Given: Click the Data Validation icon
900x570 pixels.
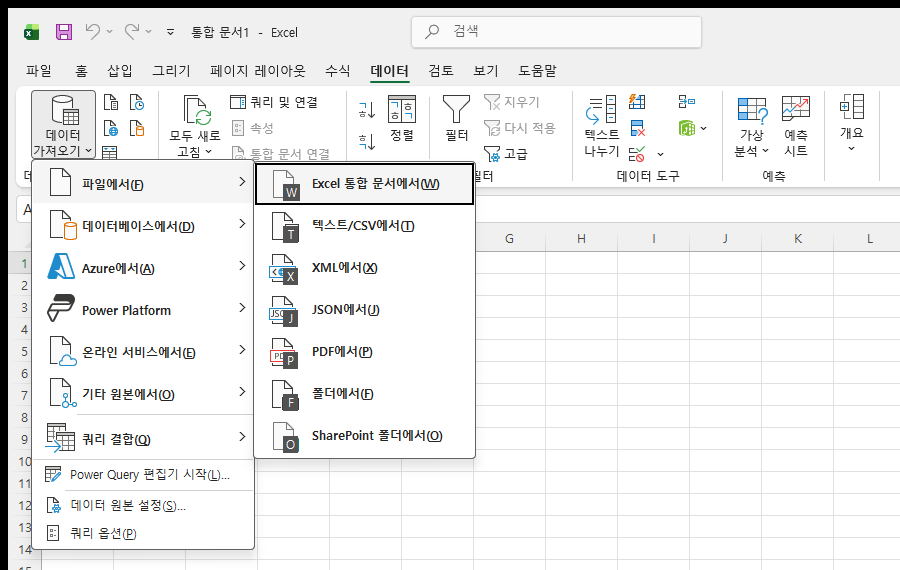Looking at the screenshot, I should click(637, 154).
